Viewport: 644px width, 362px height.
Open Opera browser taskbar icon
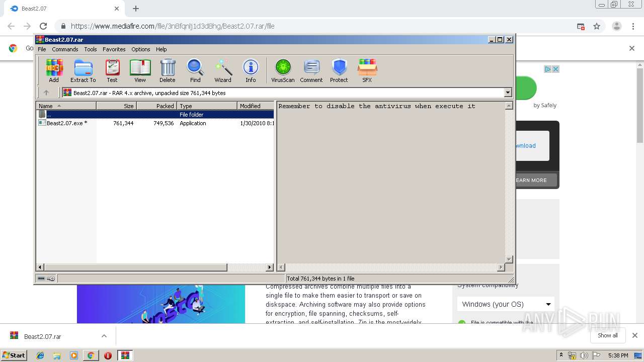click(x=108, y=355)
